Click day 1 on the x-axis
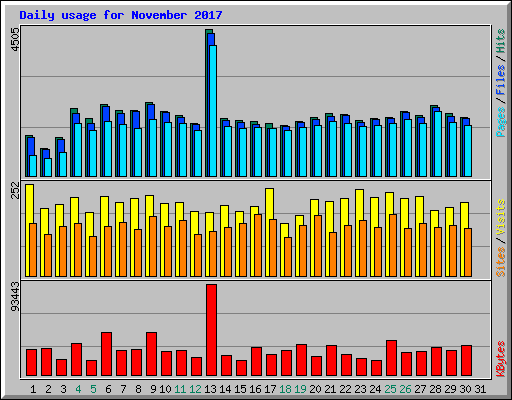The width and height of the screenshot is (512, 400). pos(33,389)
